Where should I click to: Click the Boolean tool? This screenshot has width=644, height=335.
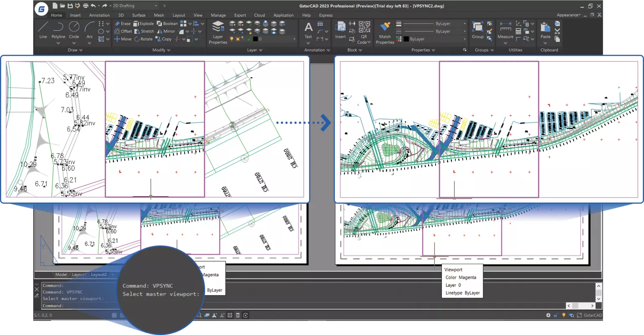(x=167, y=23)
